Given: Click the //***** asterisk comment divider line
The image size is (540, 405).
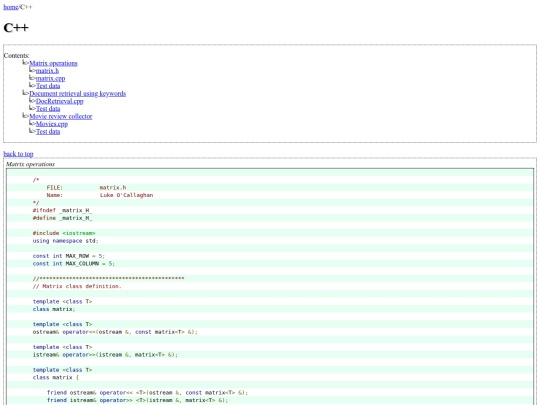Looking at the screenshot, I should pos(108,278).
